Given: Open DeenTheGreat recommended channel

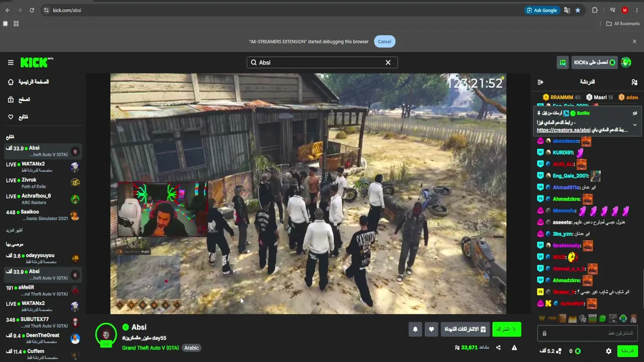Looking at the screenshot, I should 43,338.
